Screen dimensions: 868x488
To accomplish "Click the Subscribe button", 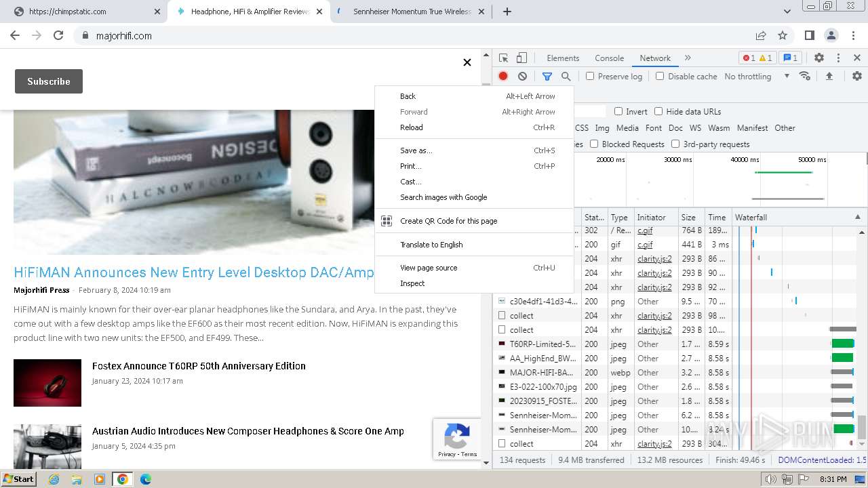I will (x=49, y=81).
